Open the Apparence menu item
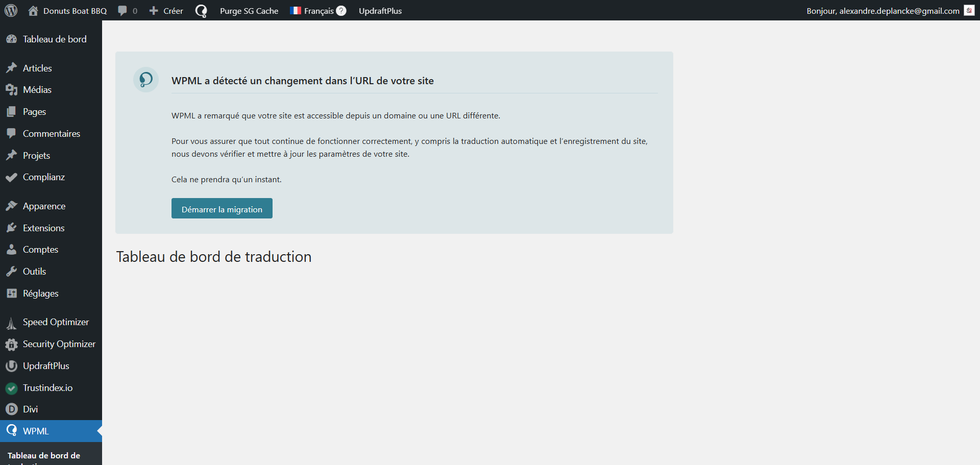980x465 pixels. coord(44,206)
